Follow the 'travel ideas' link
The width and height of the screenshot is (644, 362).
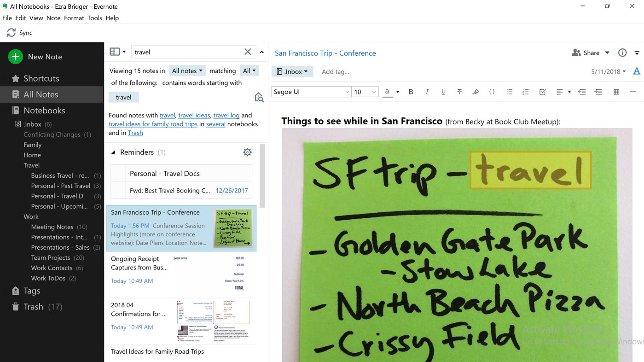click(x=194, y=115)
